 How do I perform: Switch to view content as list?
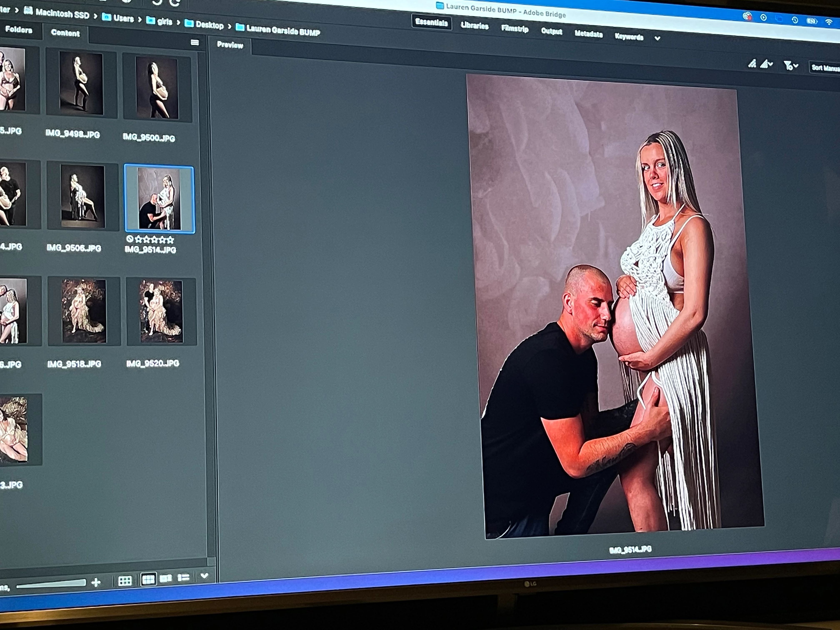click(x=183, y=577)
